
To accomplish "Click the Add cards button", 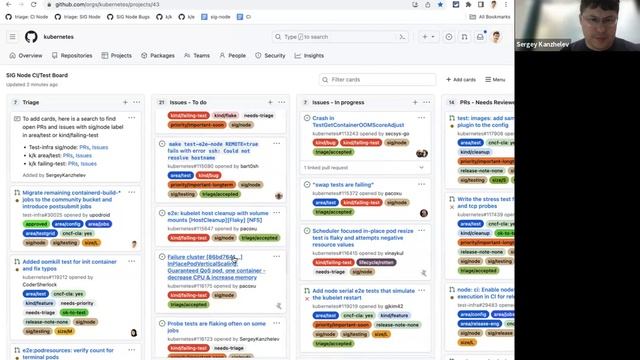I will pos(461,80).
